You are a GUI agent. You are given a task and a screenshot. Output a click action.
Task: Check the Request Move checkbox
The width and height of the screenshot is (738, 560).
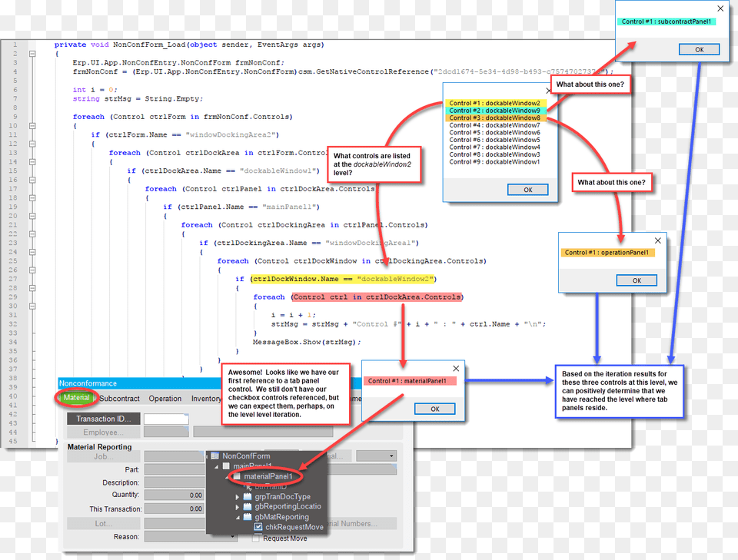257,538
